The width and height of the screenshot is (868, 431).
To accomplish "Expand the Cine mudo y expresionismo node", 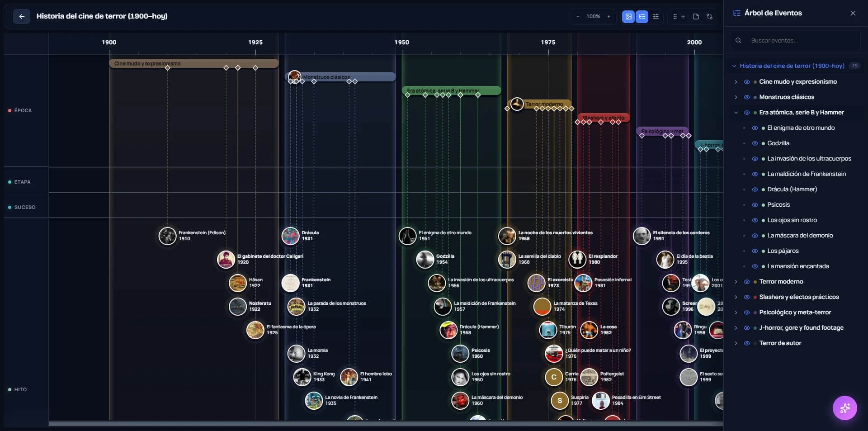I will (x=736, y=82).
